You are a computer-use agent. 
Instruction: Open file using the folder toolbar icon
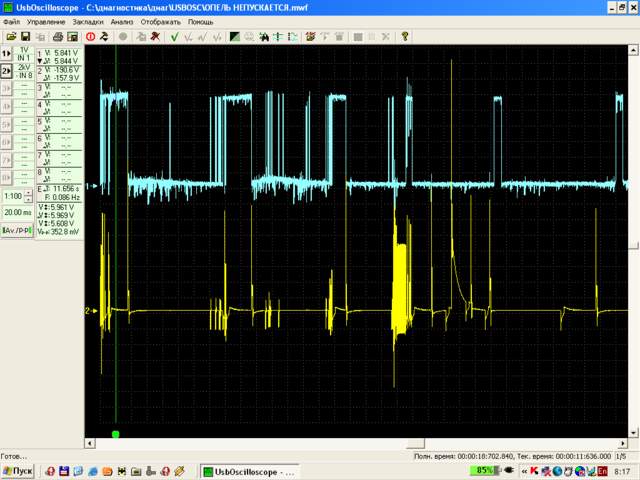click(11, 37)
